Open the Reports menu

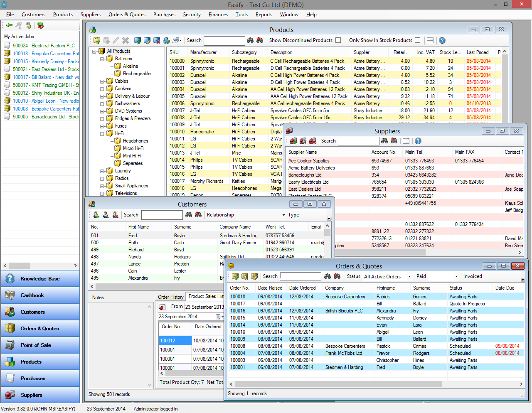point(264,15)
